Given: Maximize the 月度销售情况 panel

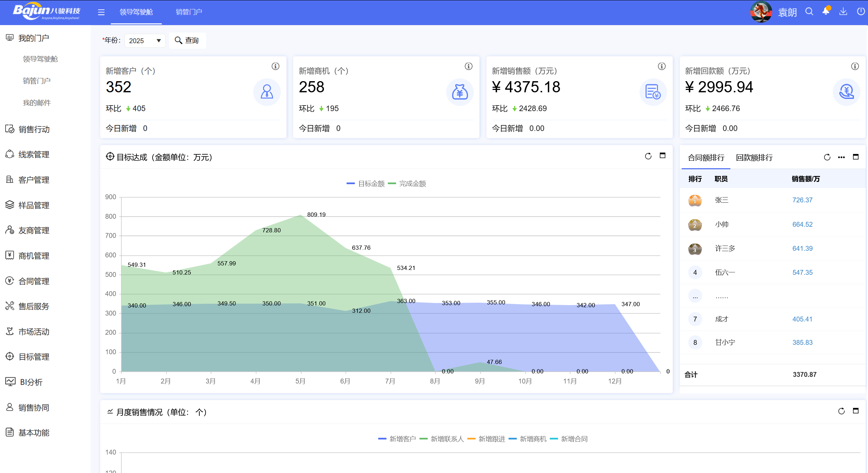Looking at the screenshot, I should coord(855,411).
